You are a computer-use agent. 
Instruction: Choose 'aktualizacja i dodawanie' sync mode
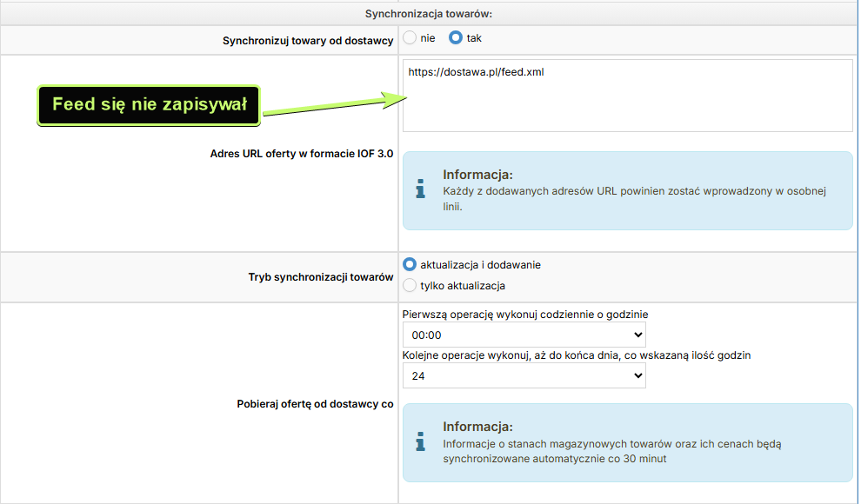410,265
